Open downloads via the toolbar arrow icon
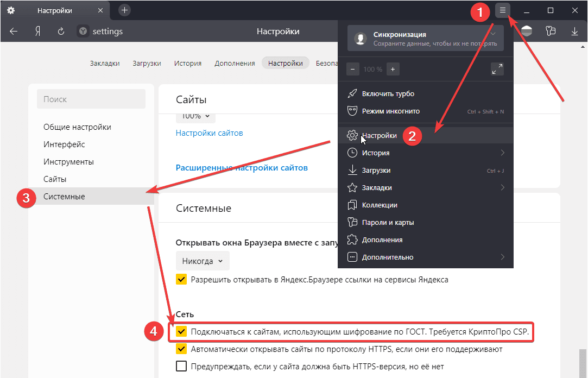 [x=574, y=31]
